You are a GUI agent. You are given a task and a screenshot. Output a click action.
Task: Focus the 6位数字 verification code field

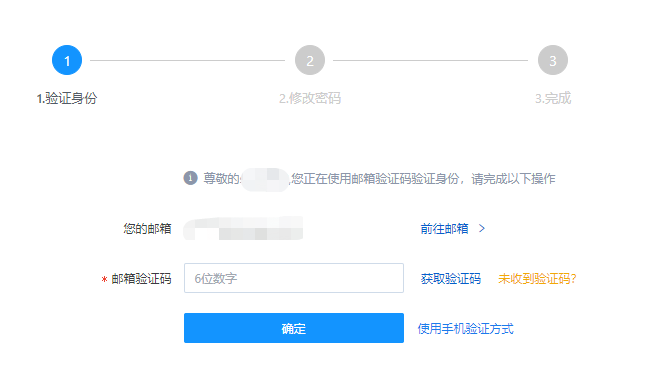[x=294, y=278]
